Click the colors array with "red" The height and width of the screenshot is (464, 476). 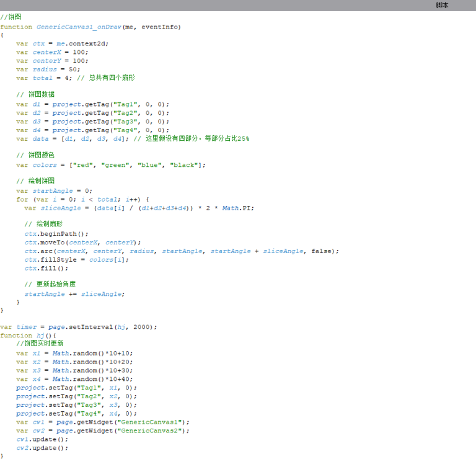[x=112, y=165]
